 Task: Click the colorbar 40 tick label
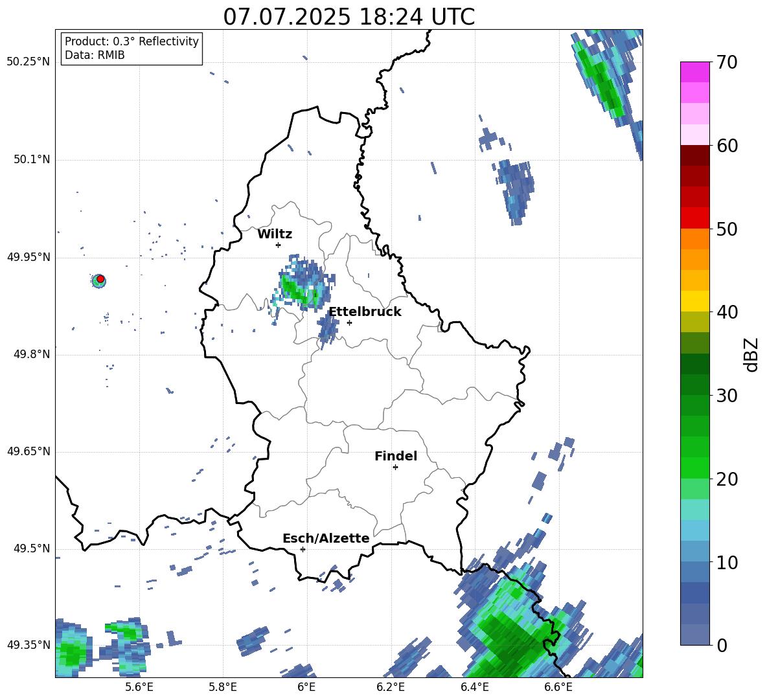tap(727, 312)
